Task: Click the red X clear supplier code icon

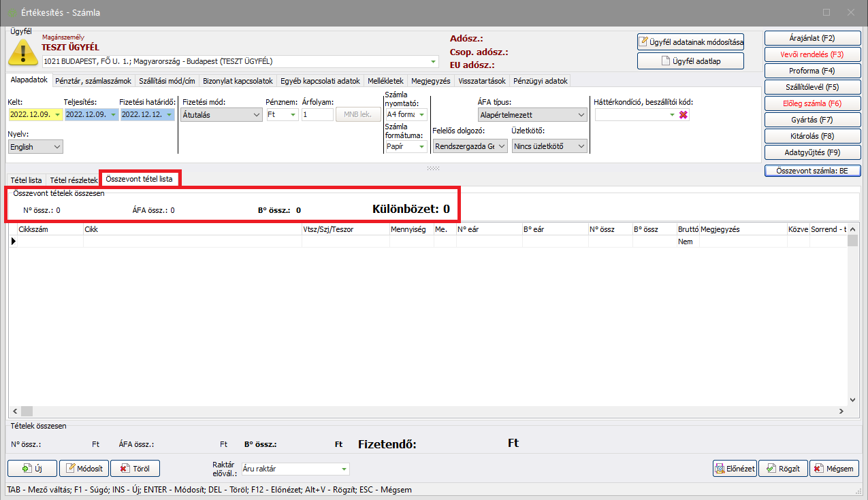Action: coord(684,115)
